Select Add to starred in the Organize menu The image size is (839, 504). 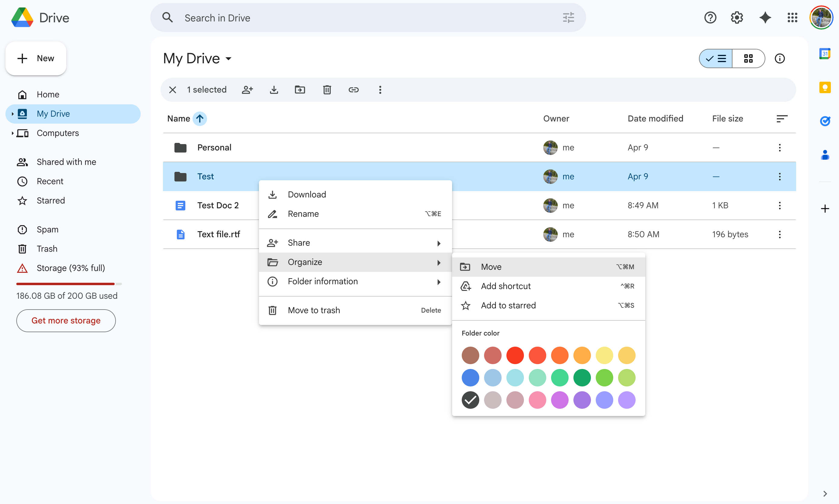[508, 305]
